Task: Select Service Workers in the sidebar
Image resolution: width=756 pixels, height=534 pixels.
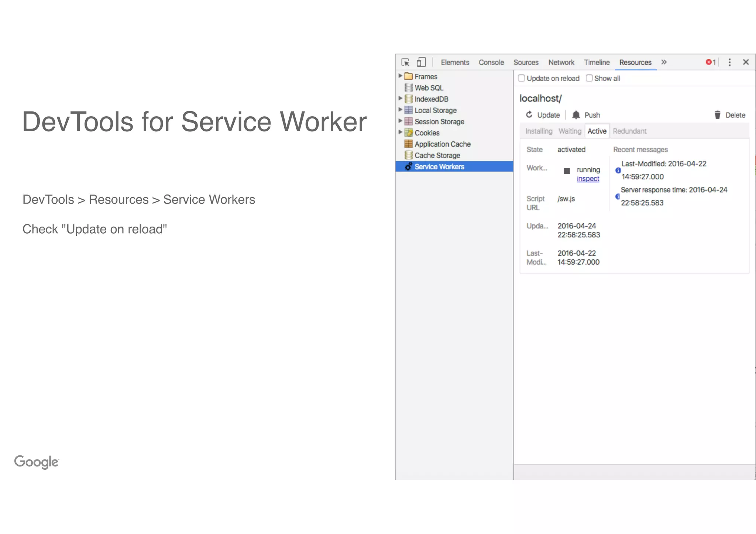Action: 454,166
